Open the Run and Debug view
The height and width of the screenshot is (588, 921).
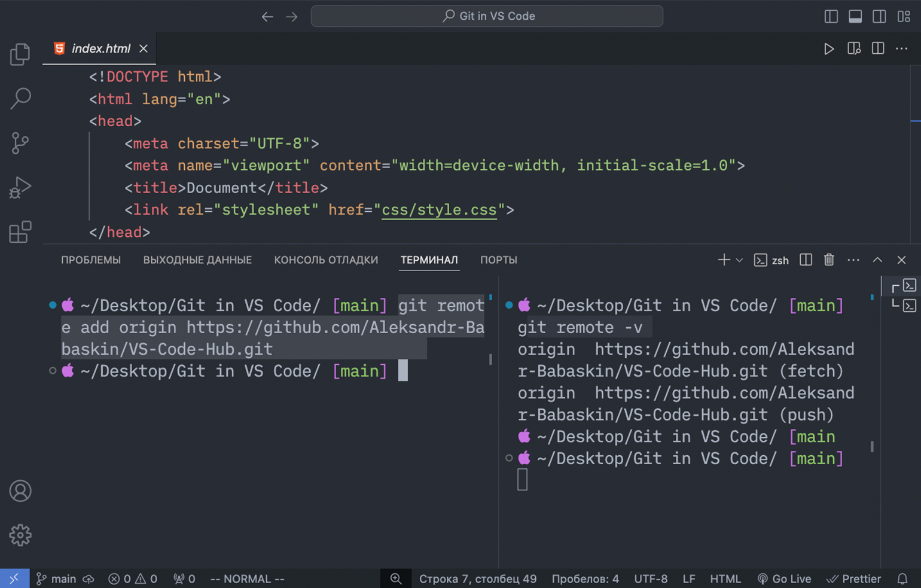coord(20,187)
